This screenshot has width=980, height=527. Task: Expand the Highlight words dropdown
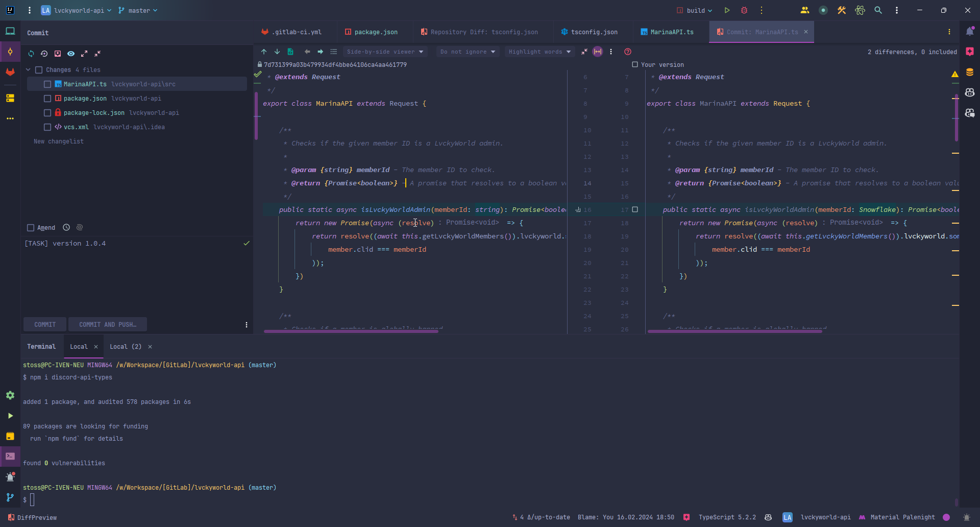pos(540,52)
